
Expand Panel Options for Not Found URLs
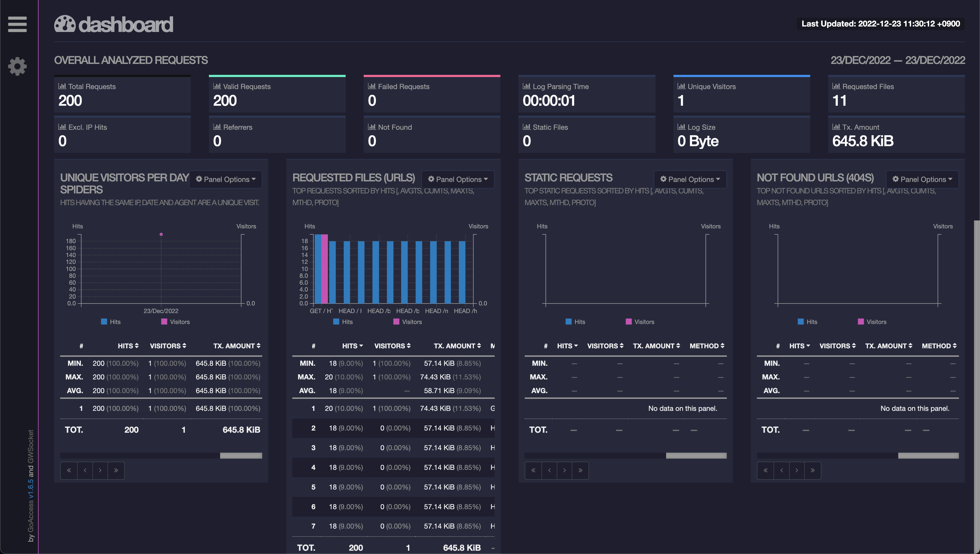922,179
